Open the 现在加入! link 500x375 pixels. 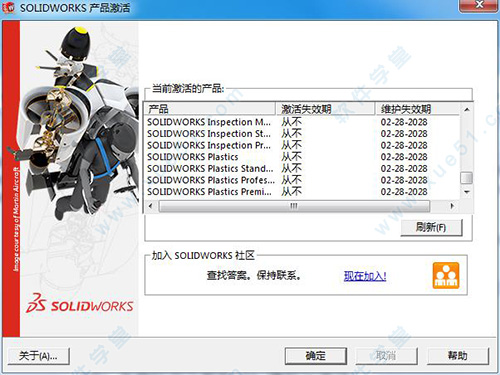coord(365,276)
